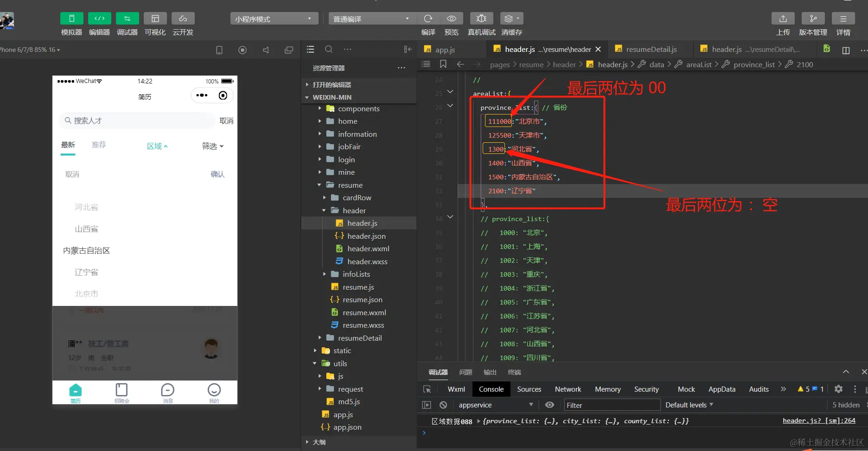Viewport: 868px width, 451px height.
Task: Clear the console with the ban icon
Action: coord(443,405)
